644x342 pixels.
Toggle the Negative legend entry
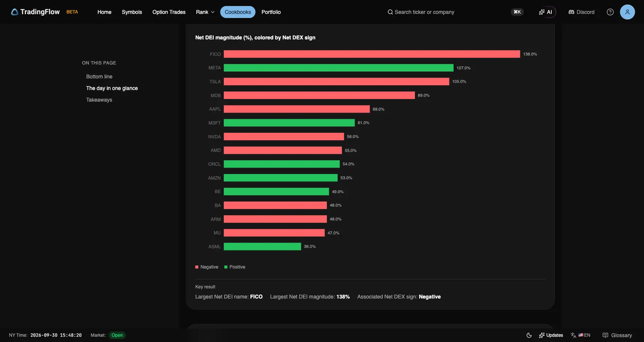pos(207,267)
